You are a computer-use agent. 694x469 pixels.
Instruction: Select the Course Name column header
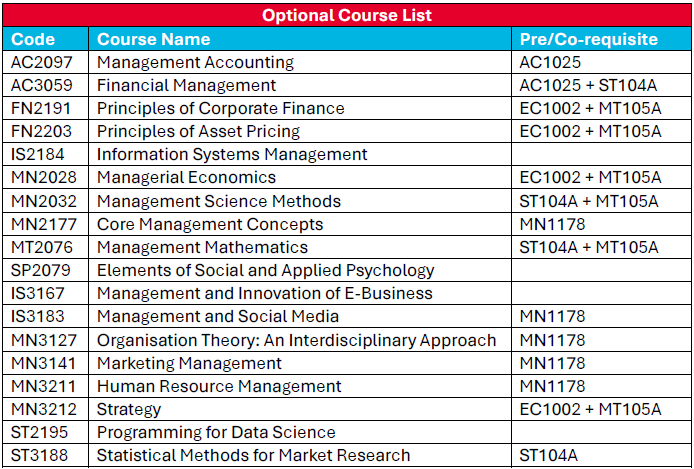pos(153,39)
